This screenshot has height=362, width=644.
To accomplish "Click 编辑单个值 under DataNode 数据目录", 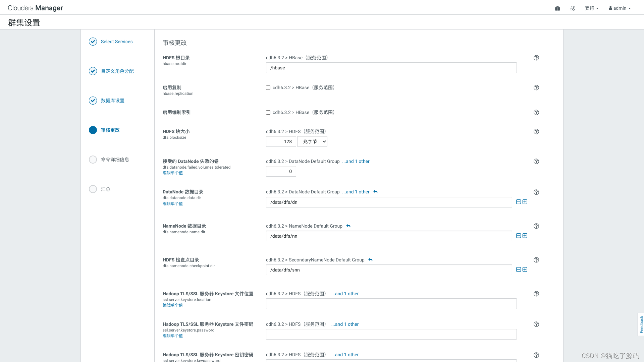I will click(x=172, y=203).
